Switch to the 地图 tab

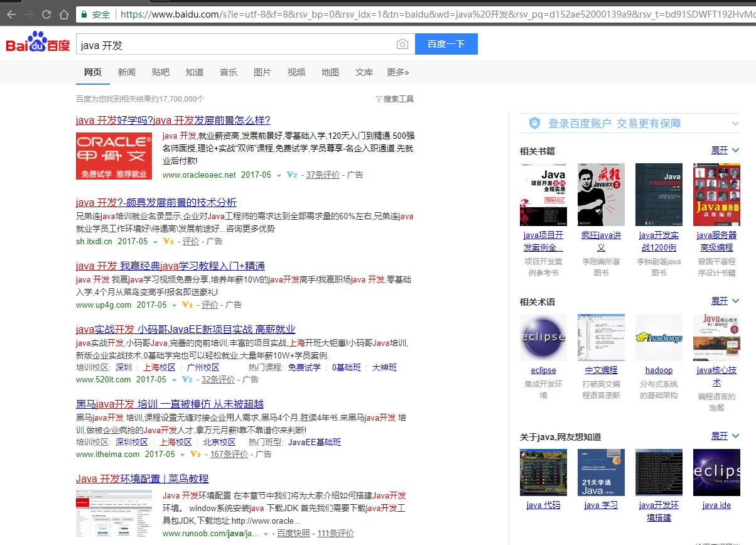[330, 72]
